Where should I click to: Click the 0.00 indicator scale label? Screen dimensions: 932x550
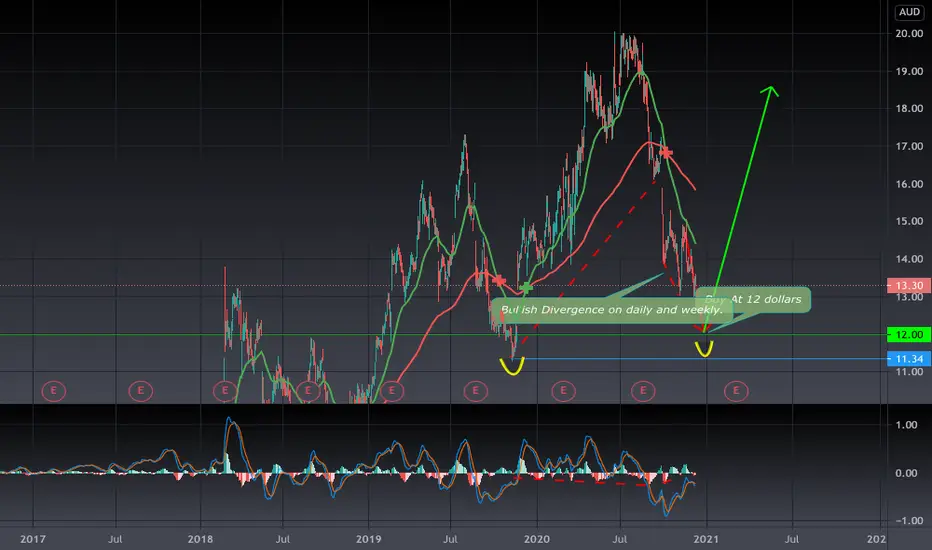906,473
